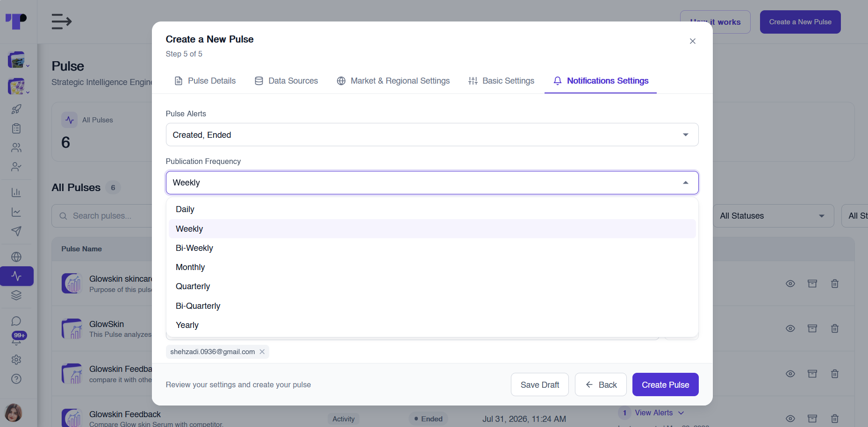
Task: Select Bi-Weekly frequency option
Action: click(x=432, y=248)
